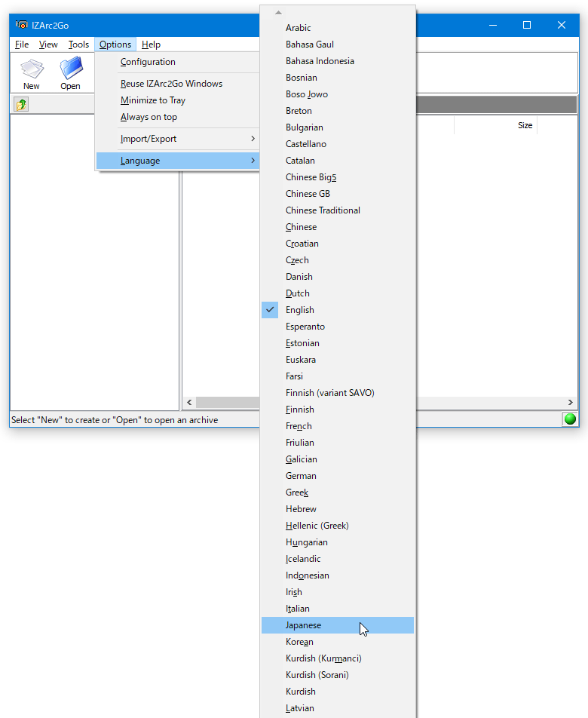Select Danish language

(x=338, y=277)
